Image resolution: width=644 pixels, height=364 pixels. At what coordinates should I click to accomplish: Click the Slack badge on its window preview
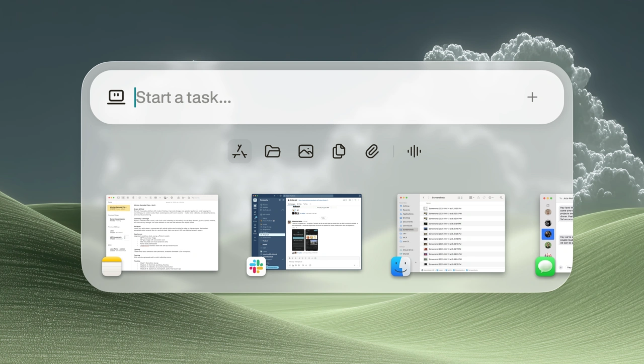(256, 267)
